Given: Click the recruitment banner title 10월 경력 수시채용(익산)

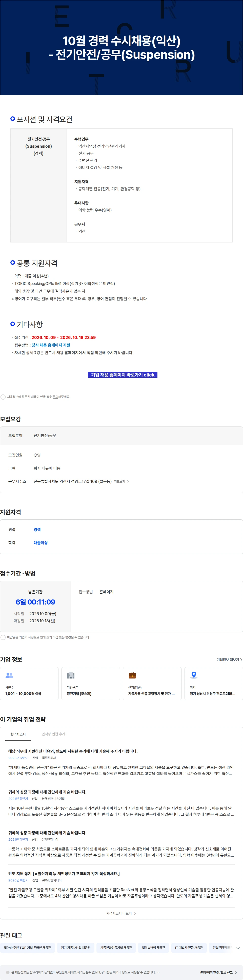Looking at the screenshot, I should click(121, 41).
